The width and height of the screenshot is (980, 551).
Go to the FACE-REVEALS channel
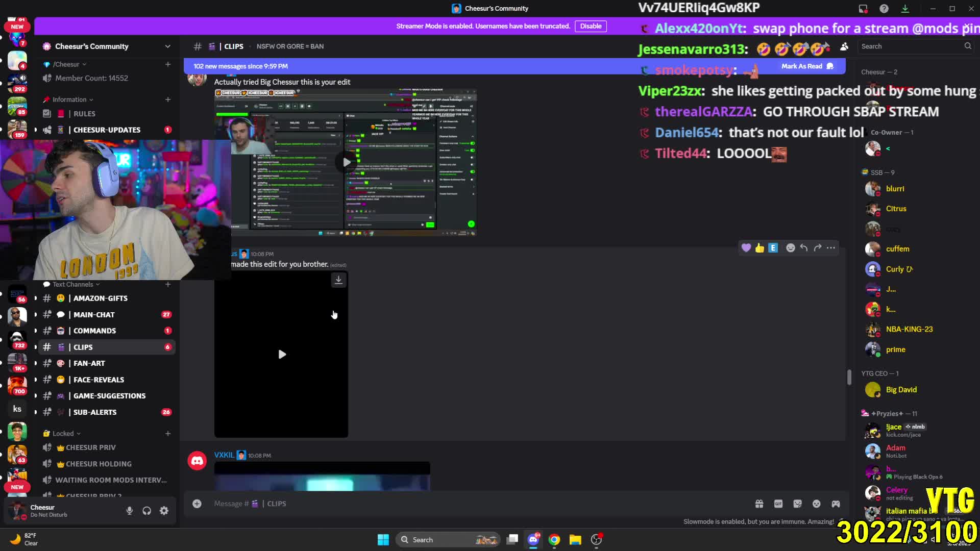pyautogui.click(x=107, y=380)
